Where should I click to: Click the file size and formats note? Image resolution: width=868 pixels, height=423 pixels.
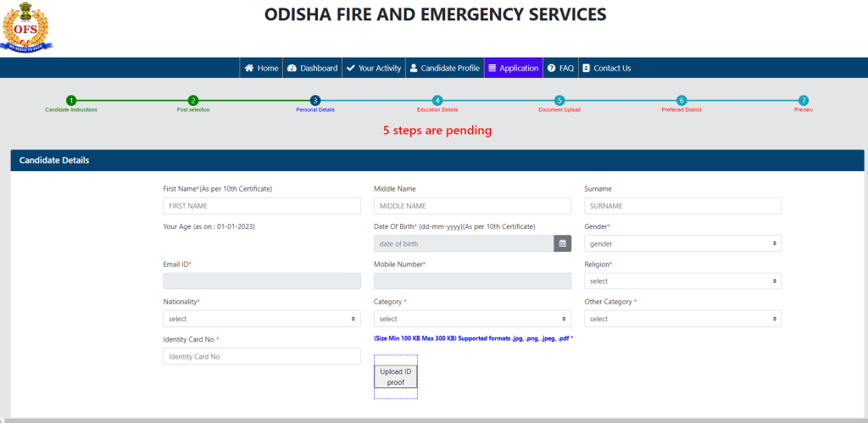point(473,337)
